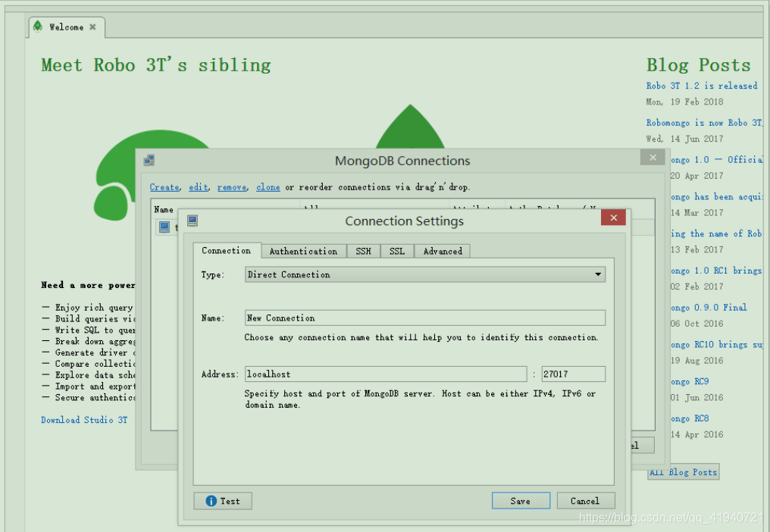Open the '1.0 RC1 brings' blog post
The height and width of the screenshot is (532, 770).
[716, 271]
